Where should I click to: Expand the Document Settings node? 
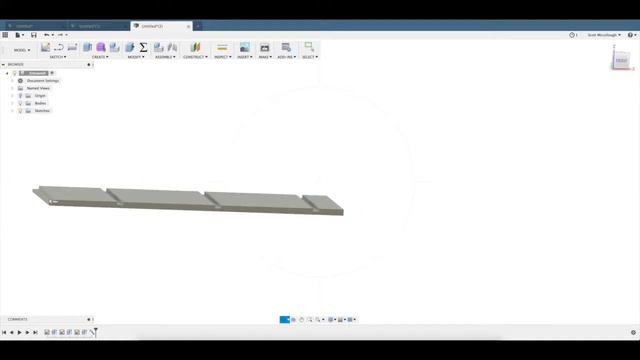[x=12, y=81]
